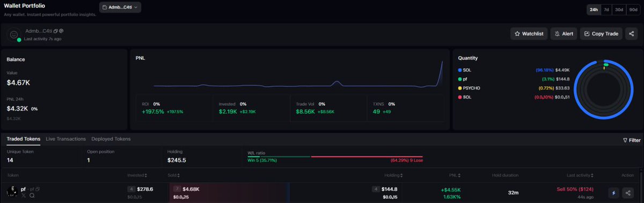Click the smiley wallet avatar
The image size is (644, 203).
pyautogui.click(x=14, y=35)
